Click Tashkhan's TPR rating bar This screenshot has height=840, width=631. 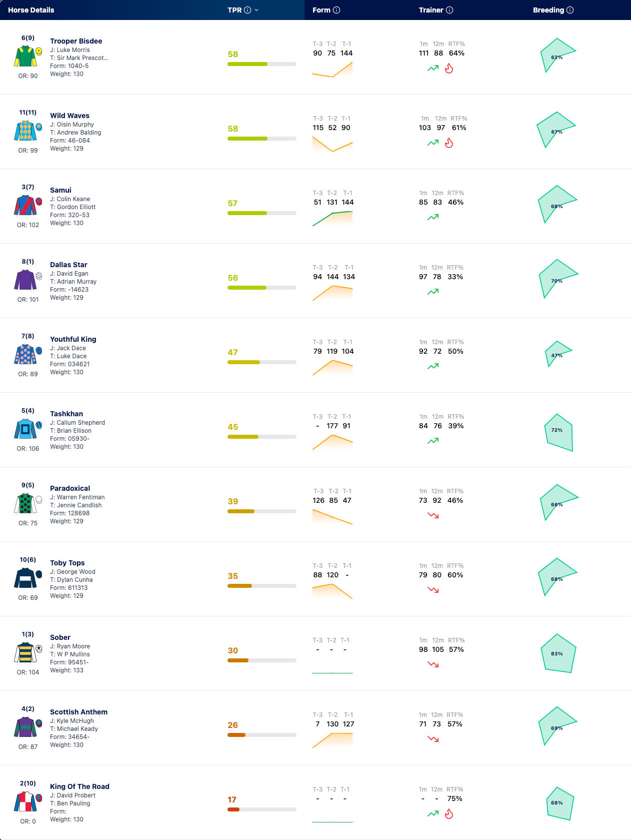click(262, 437)
